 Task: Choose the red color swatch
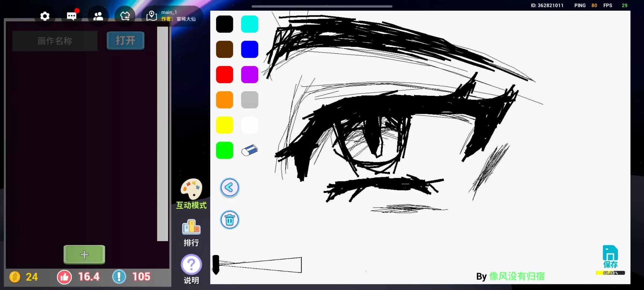[225, 75]
